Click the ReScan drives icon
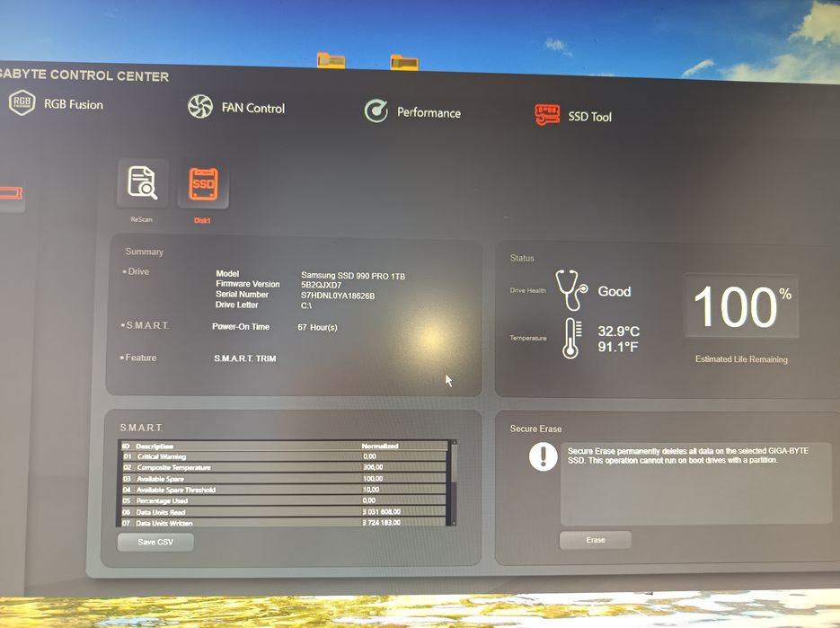The height and width of the screenshot is (628, 840). pos(143,183)
